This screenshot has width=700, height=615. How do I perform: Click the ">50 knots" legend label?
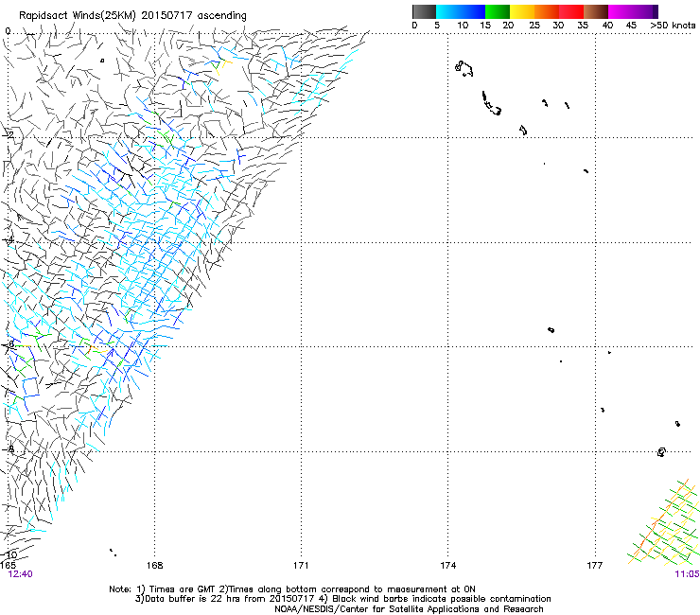673,26
